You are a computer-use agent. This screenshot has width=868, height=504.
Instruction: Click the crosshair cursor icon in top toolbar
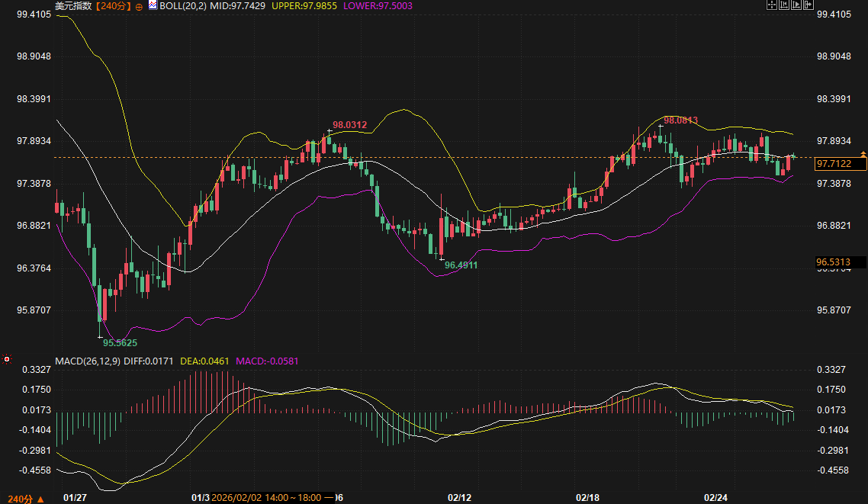[x=772, y=5]
